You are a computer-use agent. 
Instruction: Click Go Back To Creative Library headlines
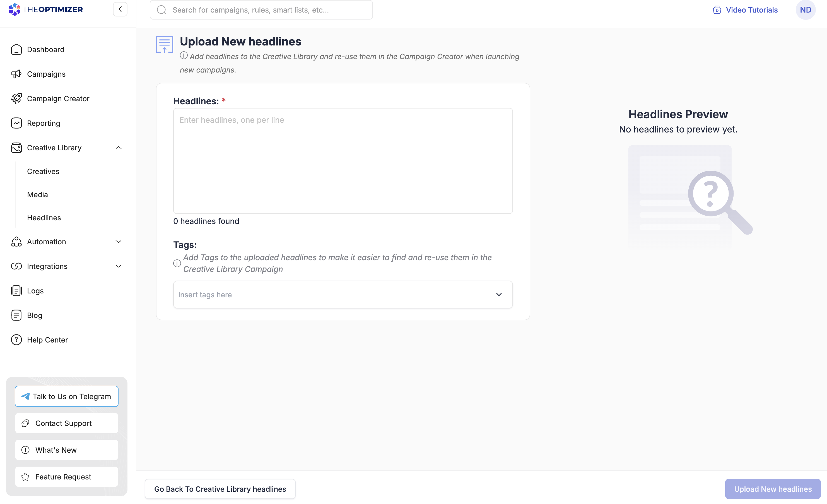220,489
